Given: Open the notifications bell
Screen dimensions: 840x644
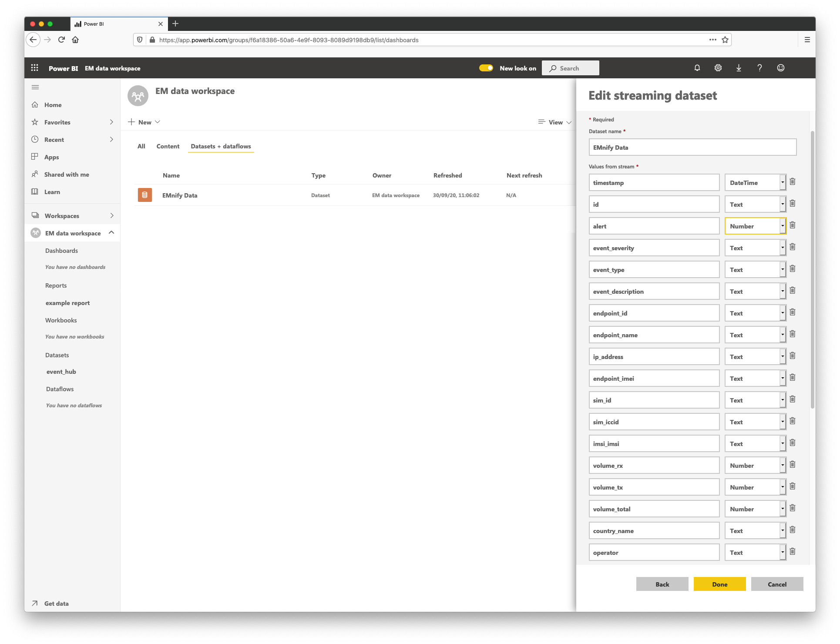Looking at the screenshot, I should [697, 68].
